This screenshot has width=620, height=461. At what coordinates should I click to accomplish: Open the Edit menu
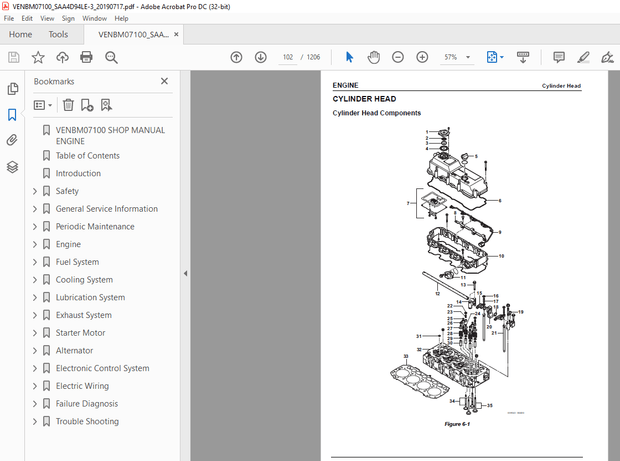click(27, 18)
